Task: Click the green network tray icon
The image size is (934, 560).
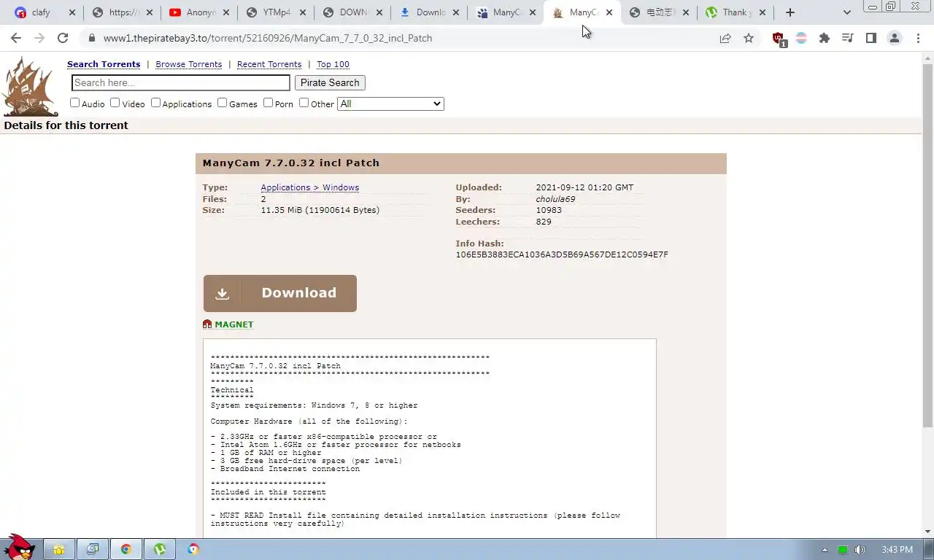Action: [843, 550]
